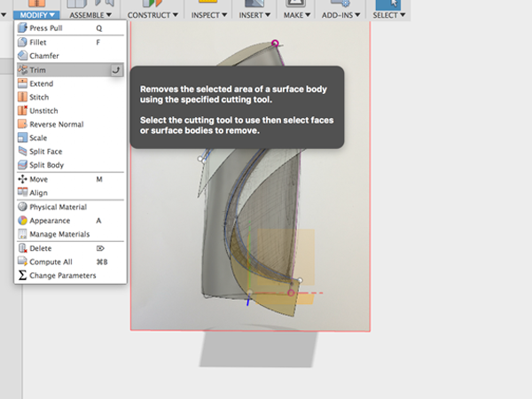Open the MAKE dropdown

(297, 15)
